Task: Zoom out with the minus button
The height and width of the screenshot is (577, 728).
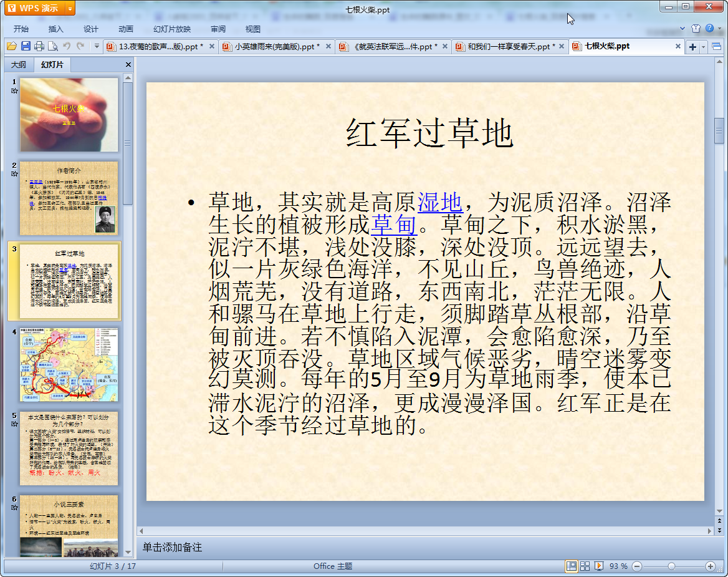Action: pyautogui.click(x=637, y=566)
